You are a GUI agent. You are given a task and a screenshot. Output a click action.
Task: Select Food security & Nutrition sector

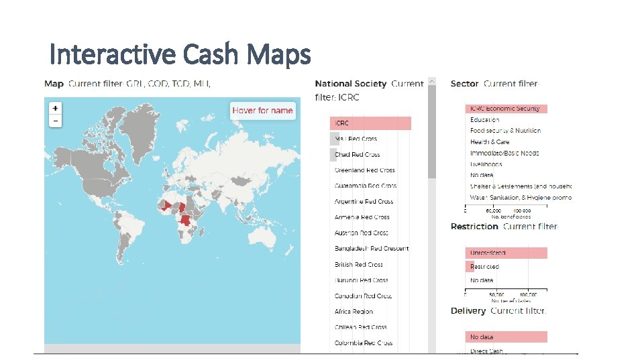(505, 131)
